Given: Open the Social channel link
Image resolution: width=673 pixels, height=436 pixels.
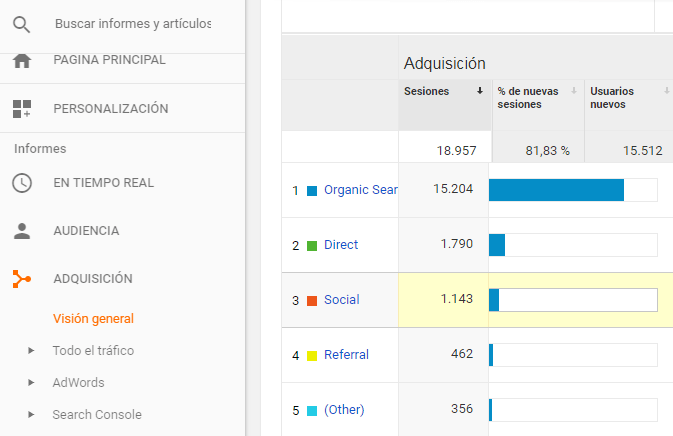Looking at the screenshot, I should point(342,300).
